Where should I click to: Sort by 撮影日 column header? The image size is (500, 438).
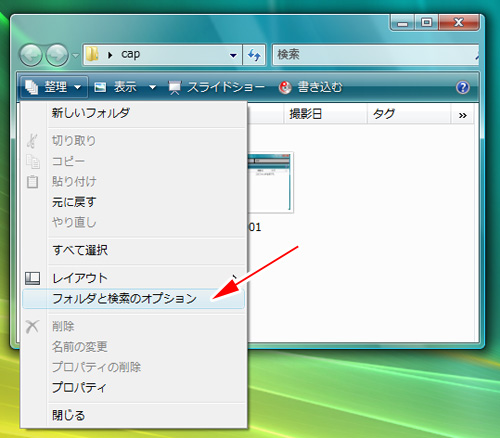point(325,114)
